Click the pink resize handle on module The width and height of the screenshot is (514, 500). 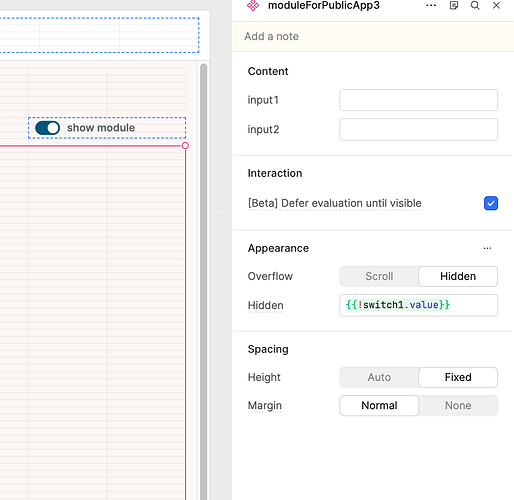[185, 146]
